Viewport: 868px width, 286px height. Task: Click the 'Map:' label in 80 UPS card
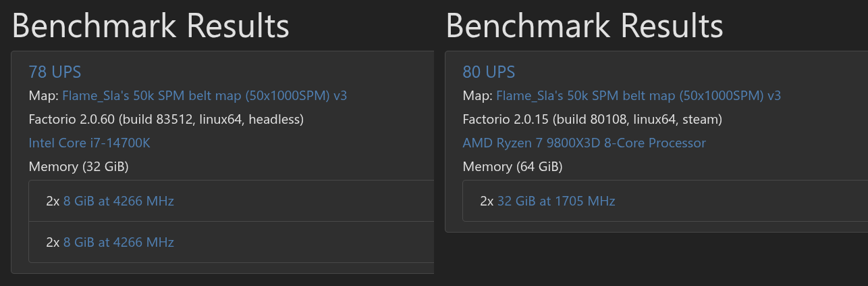(477, 95)
